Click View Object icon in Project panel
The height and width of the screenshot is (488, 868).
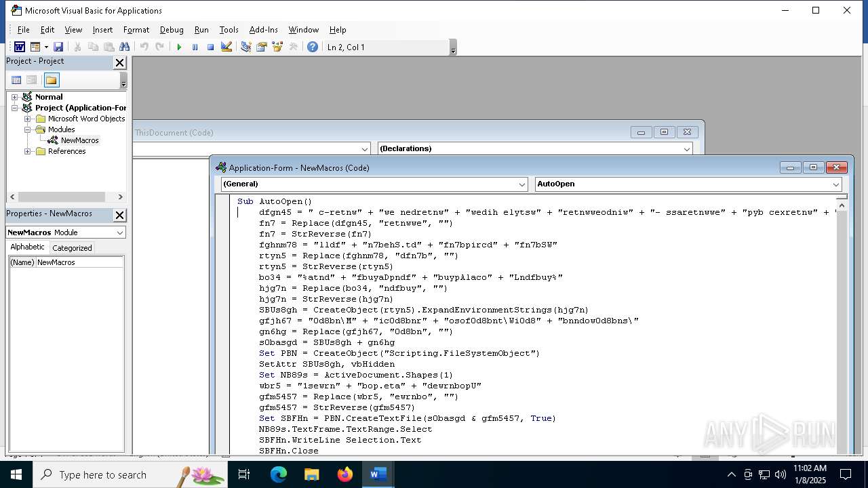[x=31, y=80]
